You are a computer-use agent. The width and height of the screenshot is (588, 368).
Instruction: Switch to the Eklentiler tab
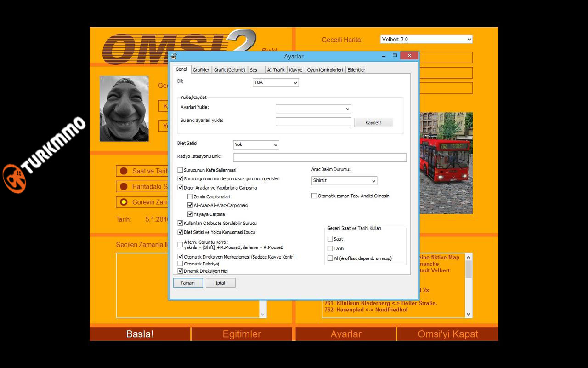[x=356, y=70]
